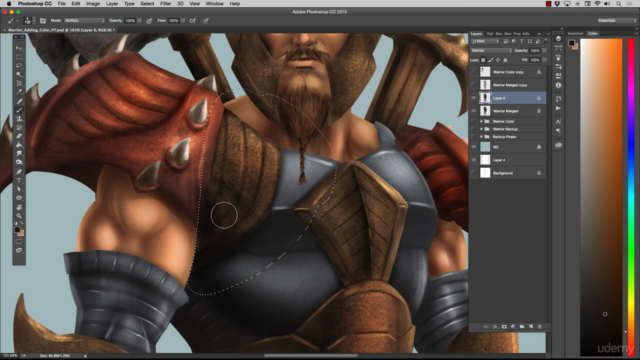Toggle Quick Mask mode icon
640x360 pixels.
tap(19, 242)
